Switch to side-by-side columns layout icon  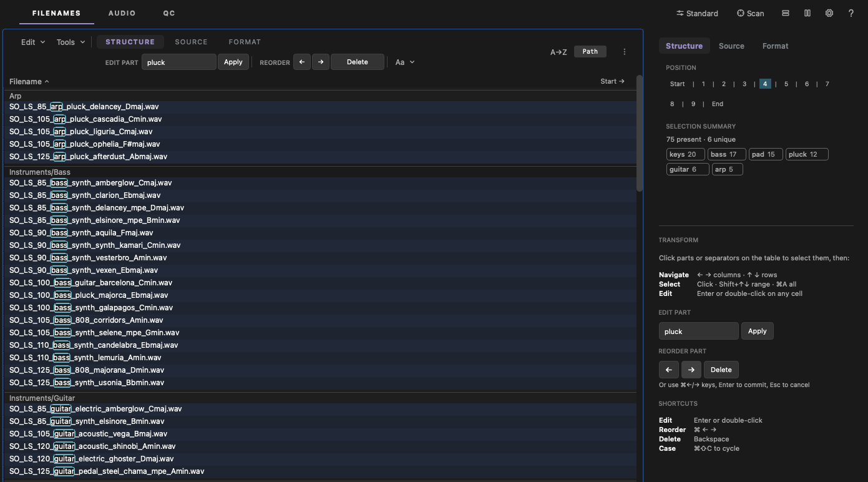coord(807,13)
